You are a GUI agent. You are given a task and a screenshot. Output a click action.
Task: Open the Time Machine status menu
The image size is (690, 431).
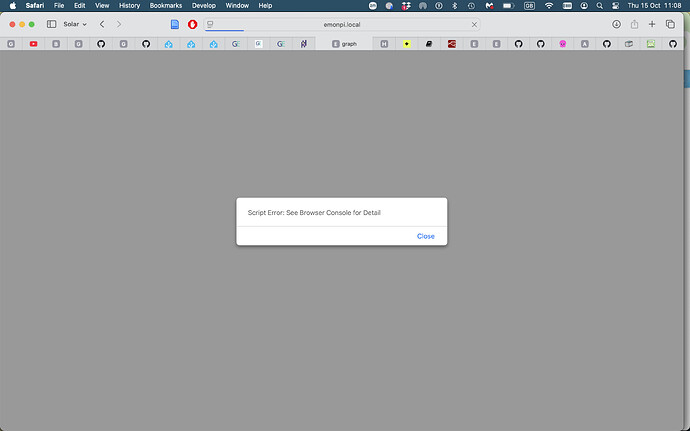coord(471,6)
